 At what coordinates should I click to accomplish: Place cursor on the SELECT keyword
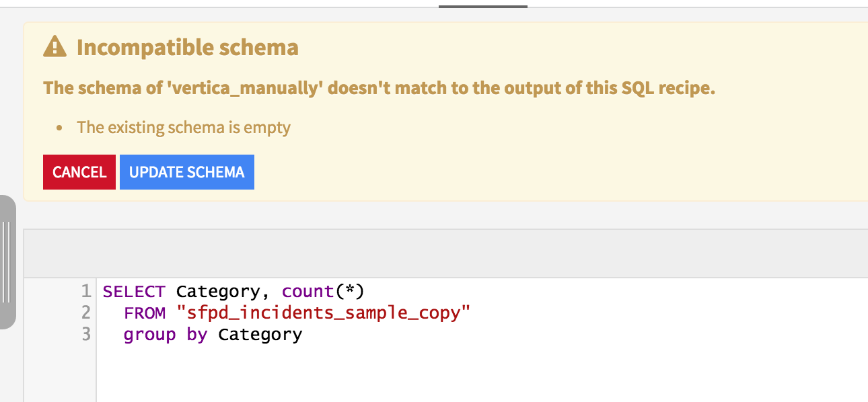tap(134, 291)
